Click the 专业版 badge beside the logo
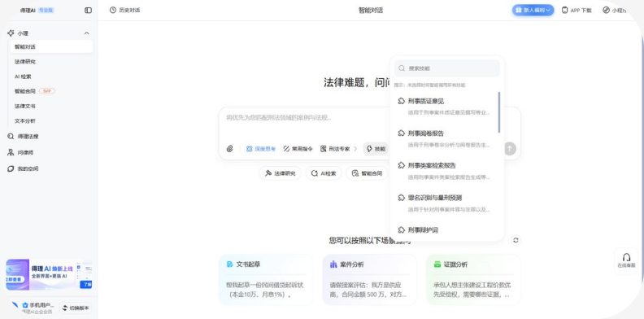The height and width of the screenshot is (319, 644). tap(46, 11)
